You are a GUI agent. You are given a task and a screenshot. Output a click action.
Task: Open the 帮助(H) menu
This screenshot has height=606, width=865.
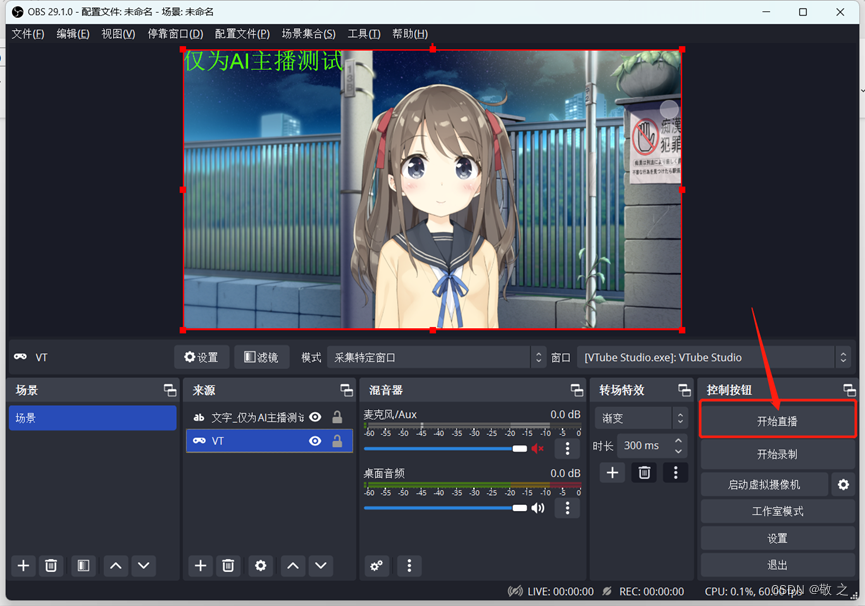click(x=409, y=34)
